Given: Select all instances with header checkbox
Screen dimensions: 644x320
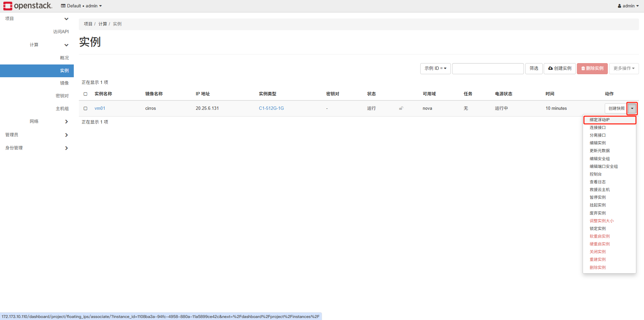Looking at the screenshot, I should pyautogui.click(x=86, y=94).
